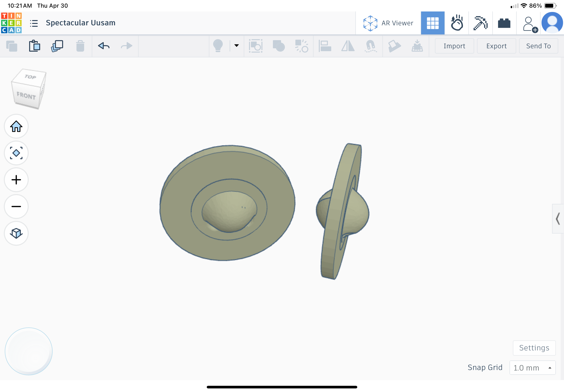The height and width of the screenshot is (392, 564).
Task: Click the Ungroup shapes icon
Action: tap(302, 46)
